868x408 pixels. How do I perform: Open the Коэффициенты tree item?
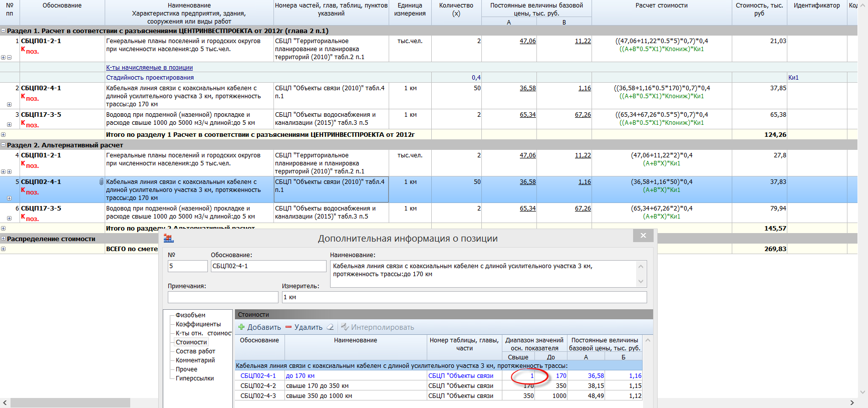click(198, 324)
